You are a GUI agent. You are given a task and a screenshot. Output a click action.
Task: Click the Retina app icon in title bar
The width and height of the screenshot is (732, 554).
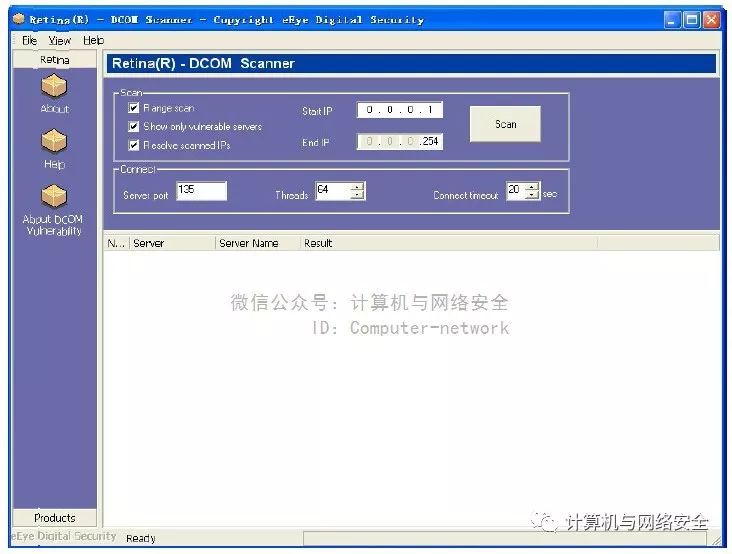point(18,19)
